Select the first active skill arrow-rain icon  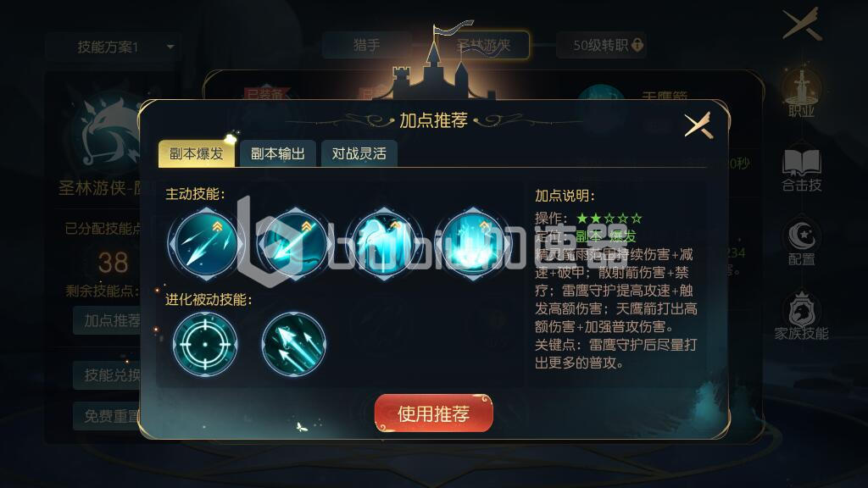[x=205, y=244]
